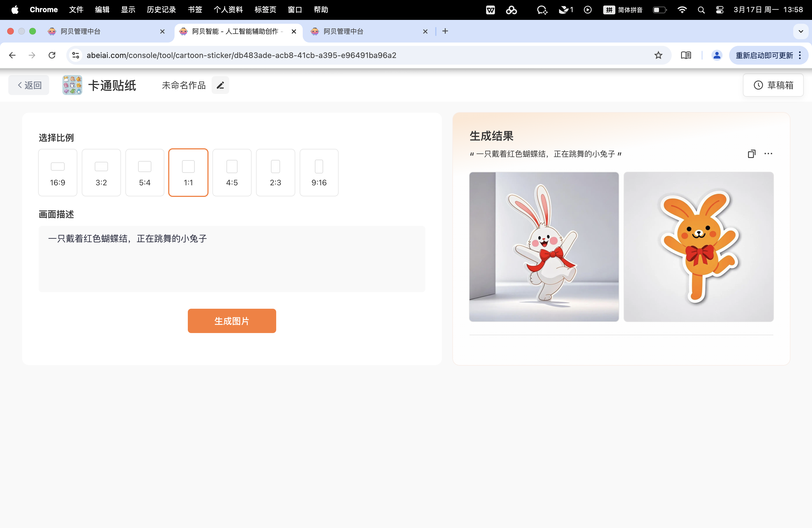
Task: Open the orange bunny sticker thumbnail
Action: (698, 247)
